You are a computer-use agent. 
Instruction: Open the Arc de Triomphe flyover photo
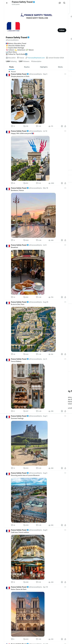[x=30, y=158]
